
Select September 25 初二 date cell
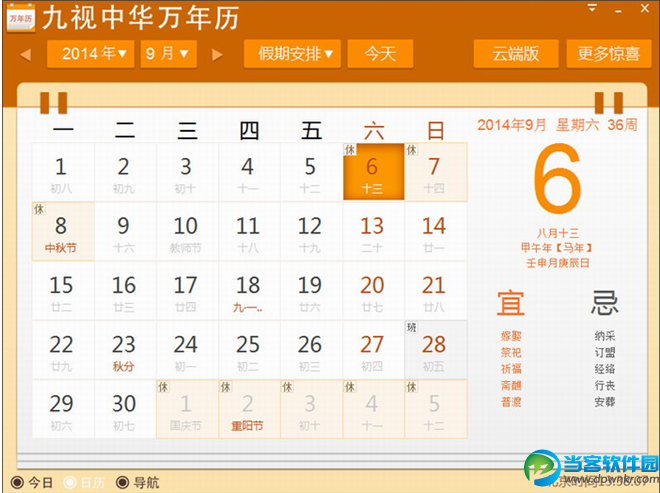coord(249,350)
